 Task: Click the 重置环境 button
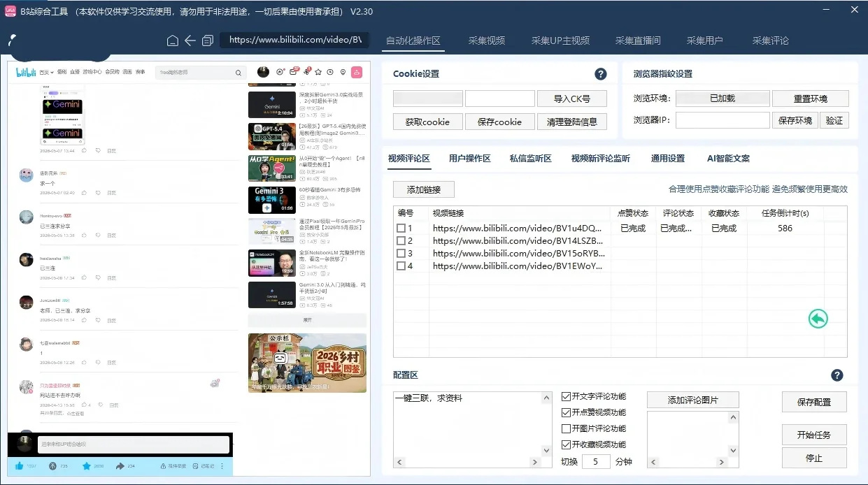coord(811,99)
